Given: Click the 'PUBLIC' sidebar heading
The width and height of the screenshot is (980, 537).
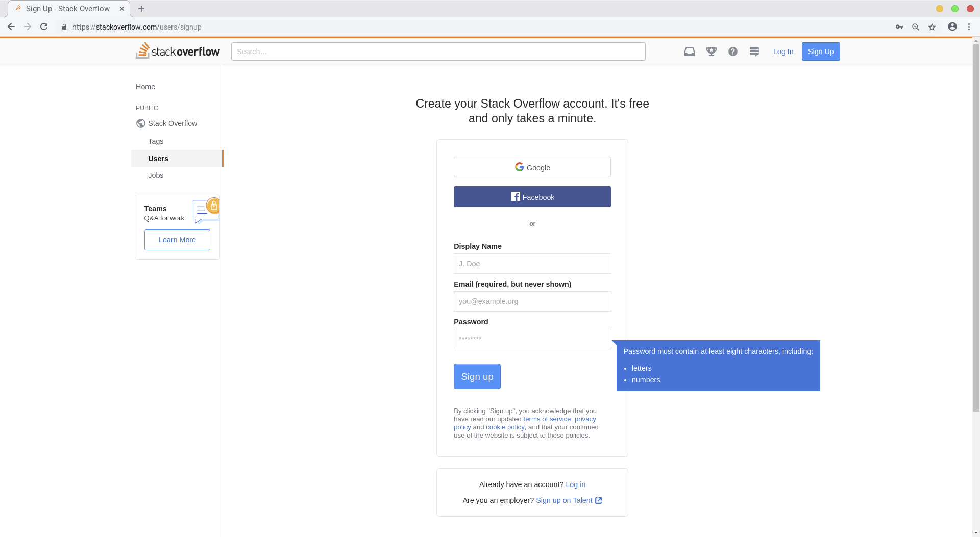Looking at the screenshot, I should click(147, 108).
